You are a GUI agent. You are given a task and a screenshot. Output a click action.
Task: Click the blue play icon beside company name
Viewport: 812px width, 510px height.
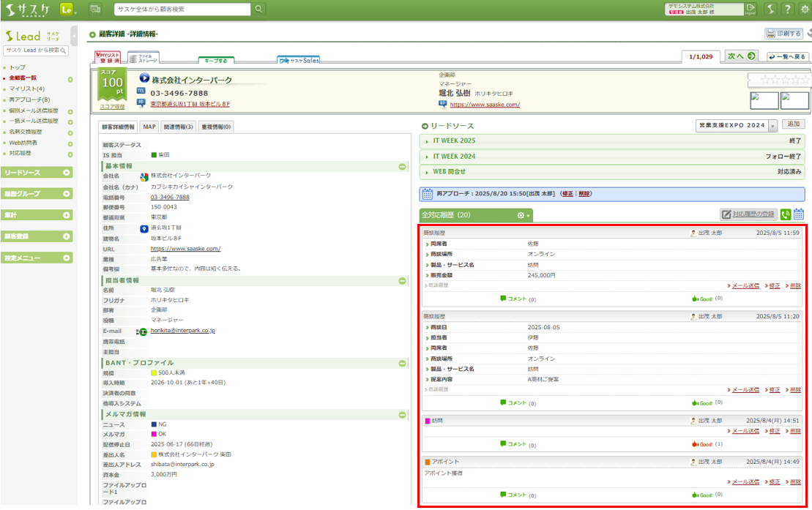[x=144, y=79]
